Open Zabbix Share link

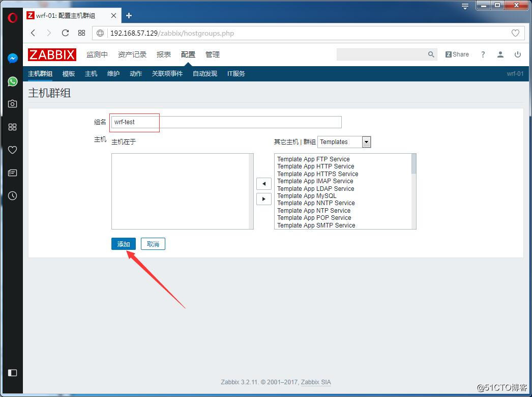click(x=457, y=54)
